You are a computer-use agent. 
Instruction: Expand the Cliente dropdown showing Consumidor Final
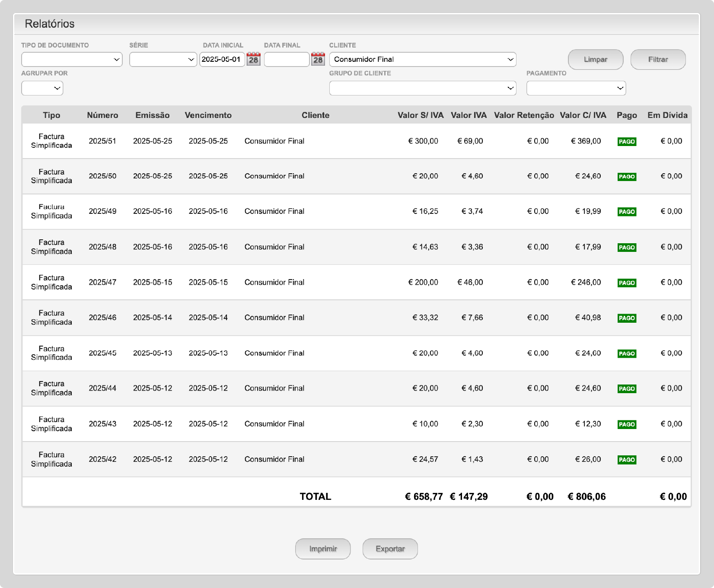422,60
